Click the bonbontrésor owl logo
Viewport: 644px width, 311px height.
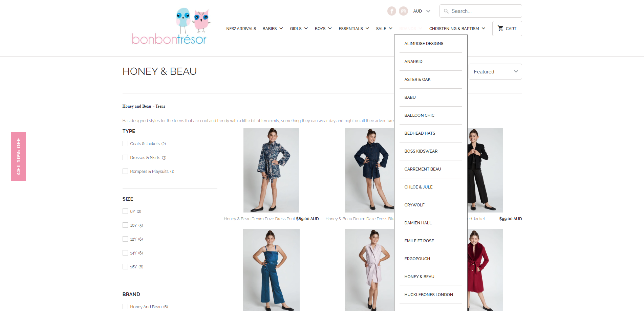point(169,26)
